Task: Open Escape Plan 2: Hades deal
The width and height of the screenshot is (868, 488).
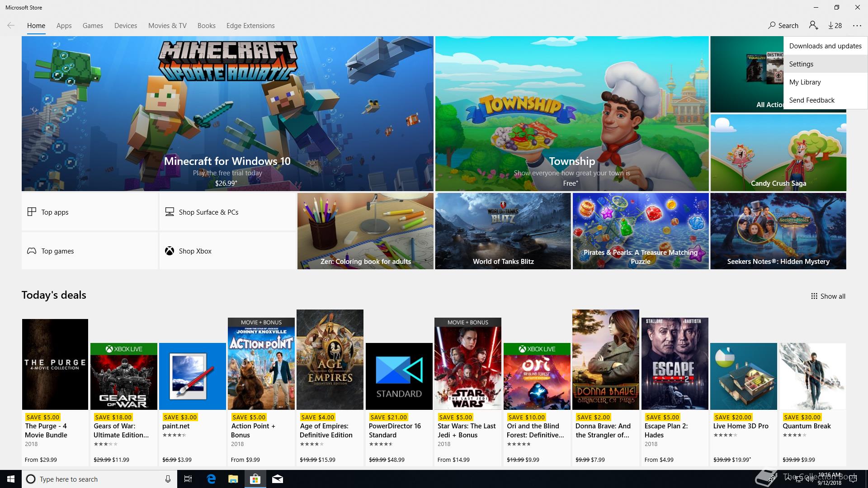Action: (675, 392)
